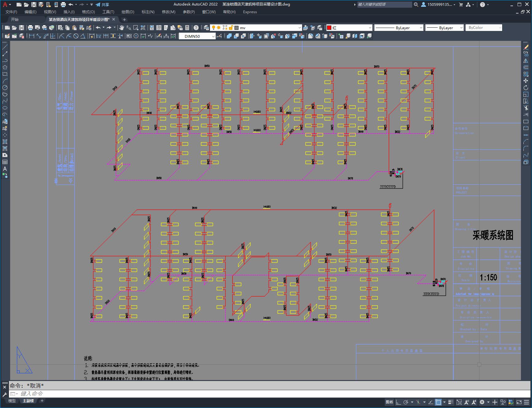
Task: Toggle object snap tracking in status bar
Action: tap(431, 402)
